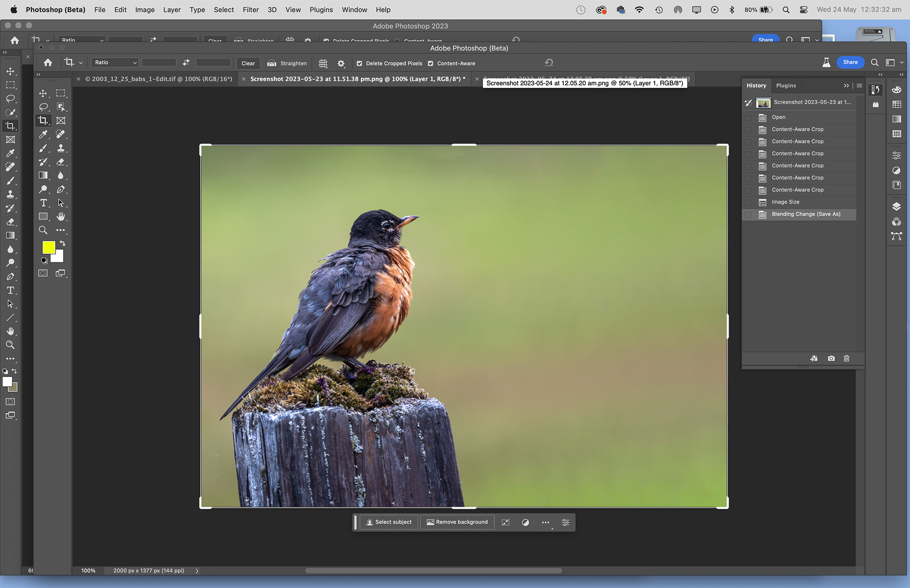This screenshot has height=588, width=910.
Task: Toggle Delete Cropped Pixels checkbox
Action: click(359, 64)
